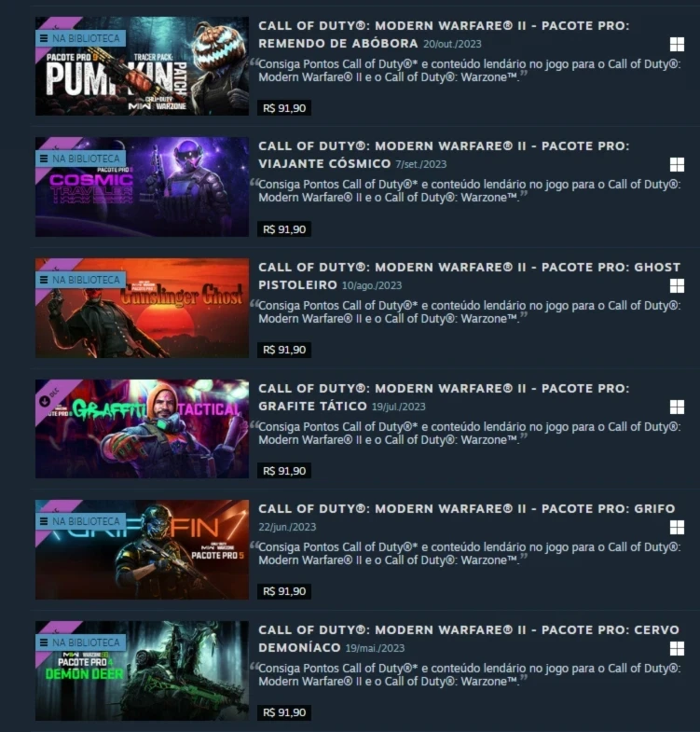
Task: Open the Pacote Pro: Grafite Tático title
Action: click(444, 397)
